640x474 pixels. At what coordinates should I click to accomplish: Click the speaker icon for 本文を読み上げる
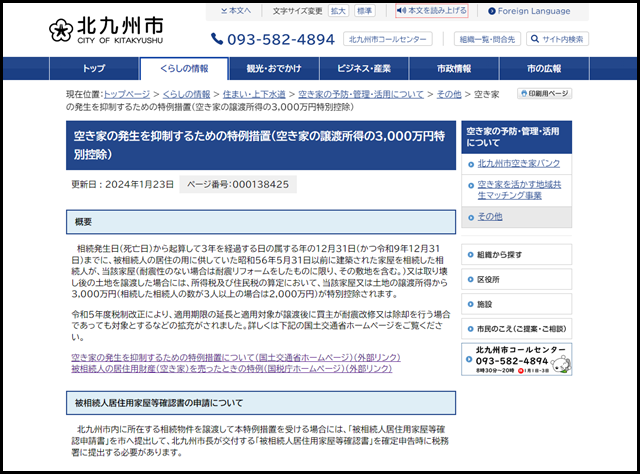[x=402, y=11]
